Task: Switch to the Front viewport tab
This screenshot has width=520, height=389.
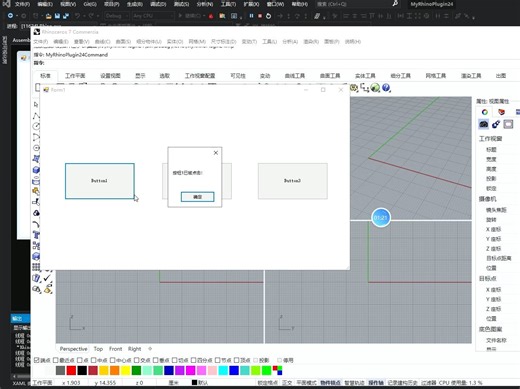Action: pos(116,349)
